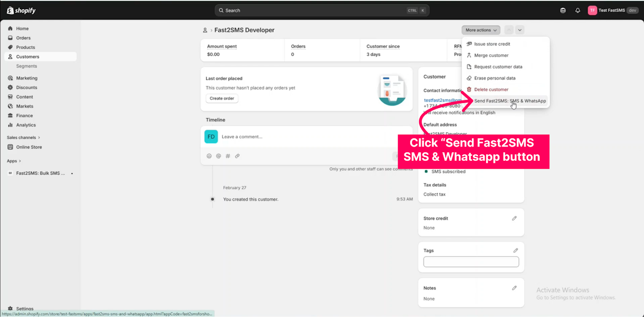
Task: Click the attachment icon under the comment box
Action: pyautogui.click(x=237, y=156)
